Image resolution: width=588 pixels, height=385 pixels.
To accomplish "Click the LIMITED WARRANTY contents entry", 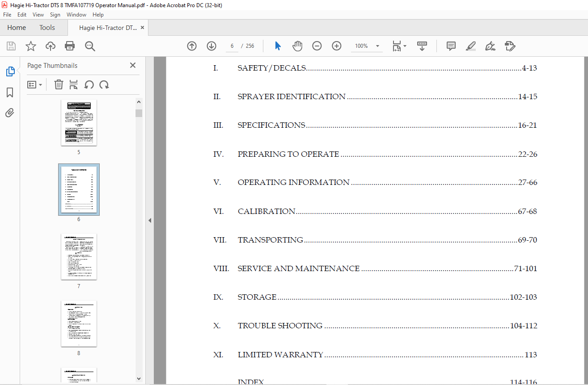I will click(375, 355).
